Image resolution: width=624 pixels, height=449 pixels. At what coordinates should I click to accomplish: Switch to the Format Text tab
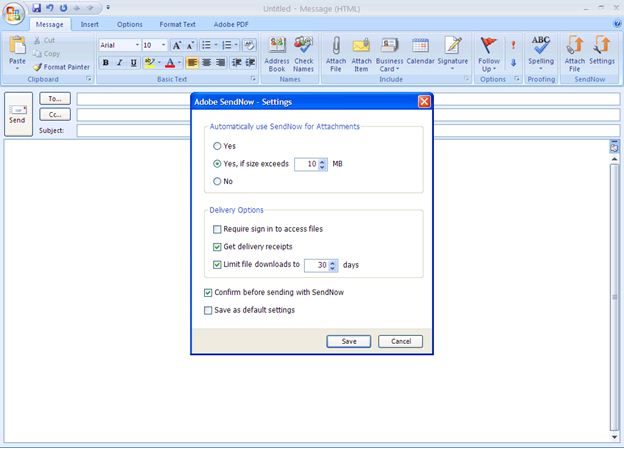click(177, 24)
